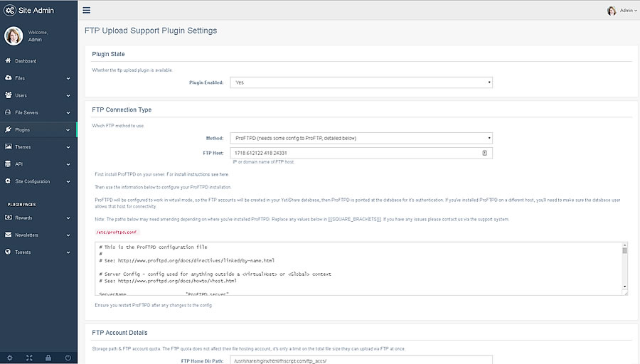This screenshot has width=640, height=364.
Task: Expand the API menu chevron
Action: click(x=68, y=164)
